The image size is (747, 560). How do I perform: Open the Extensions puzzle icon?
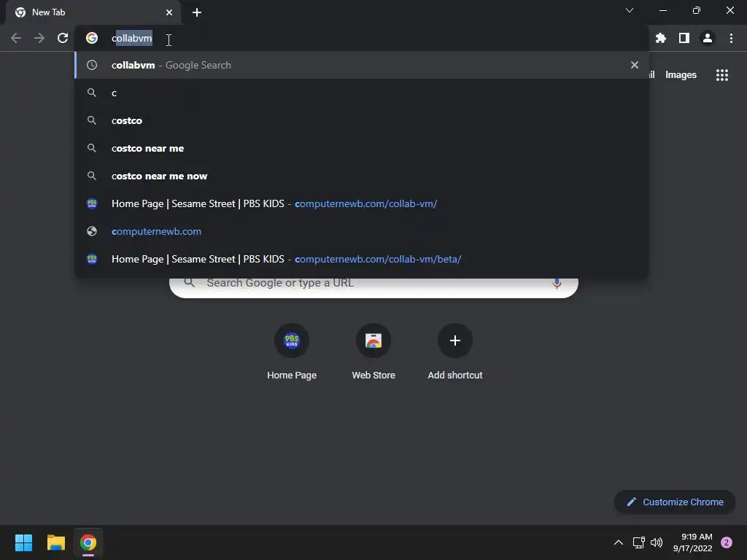(x=660, y=38)
